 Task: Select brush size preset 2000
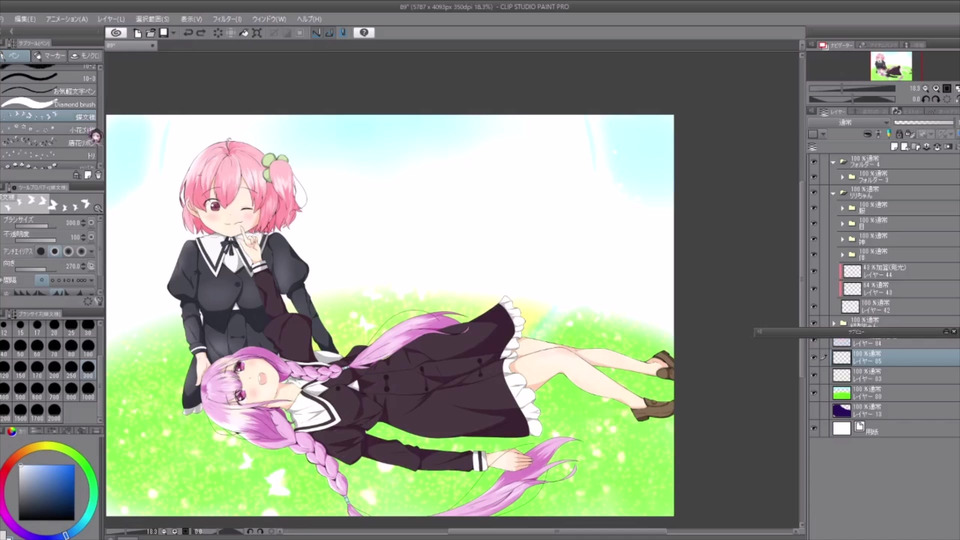(54, 411)
